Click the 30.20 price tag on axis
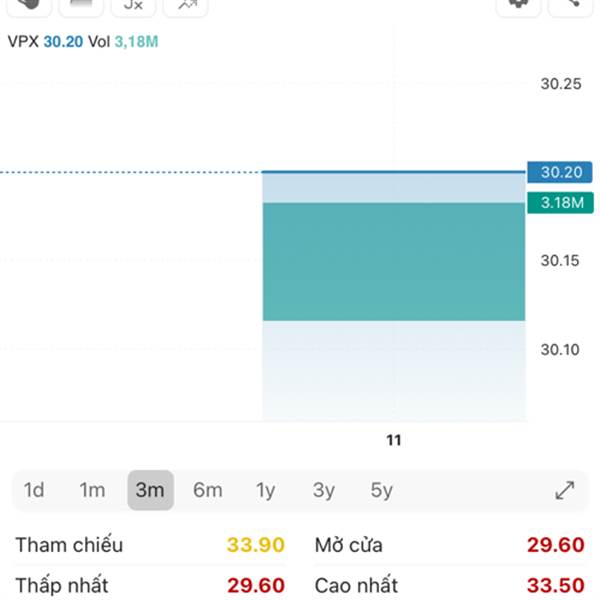The image size is (600, 600). [x=561, y=172]
